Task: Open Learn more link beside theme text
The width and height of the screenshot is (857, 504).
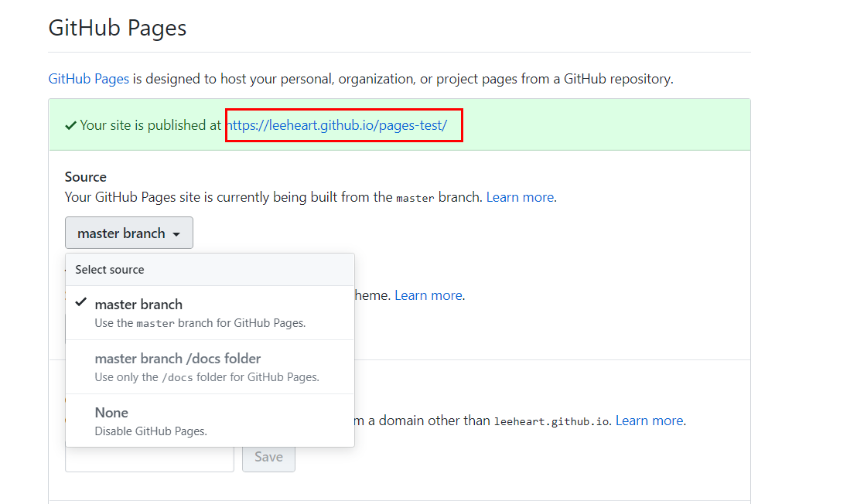Action: click(x=428, y=295)
